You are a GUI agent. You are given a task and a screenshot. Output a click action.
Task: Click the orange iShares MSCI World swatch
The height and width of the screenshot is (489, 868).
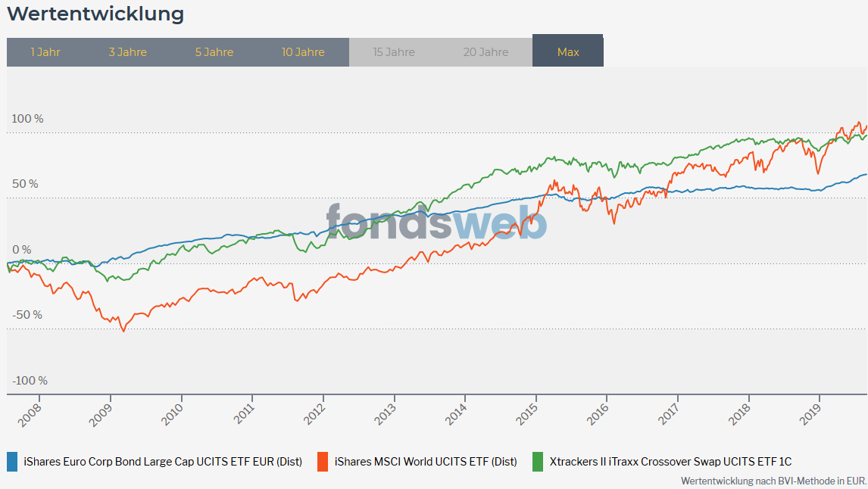[323, 461]
